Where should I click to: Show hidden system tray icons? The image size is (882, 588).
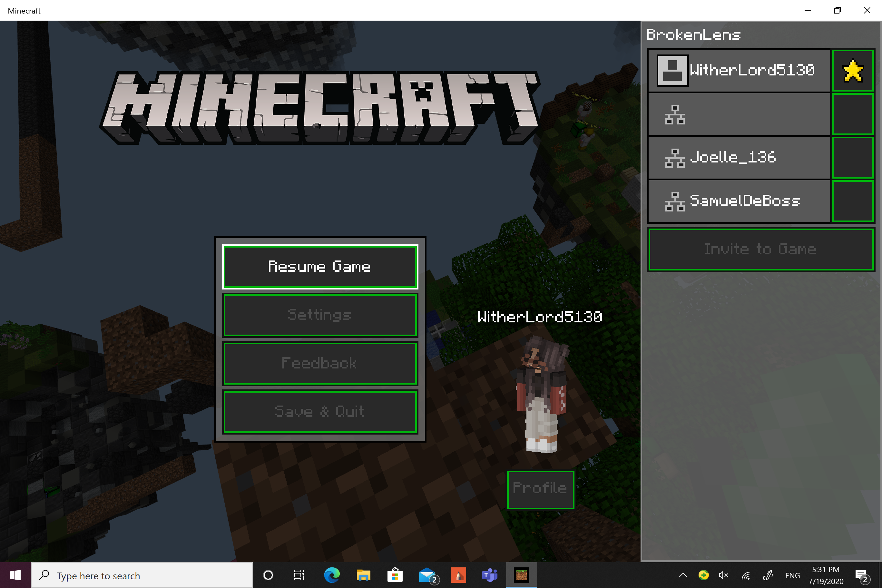pos(683,575)
